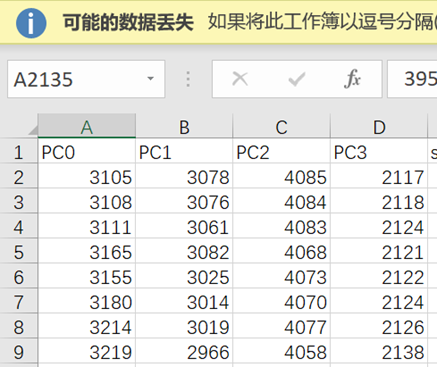
Task: Select the cell with value 2124 in row 4
Action: (x=379, y=227)
